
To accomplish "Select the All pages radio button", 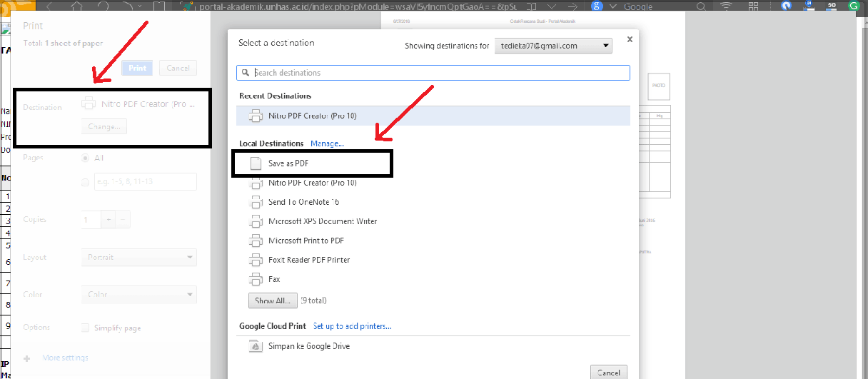I will point(86,158).
